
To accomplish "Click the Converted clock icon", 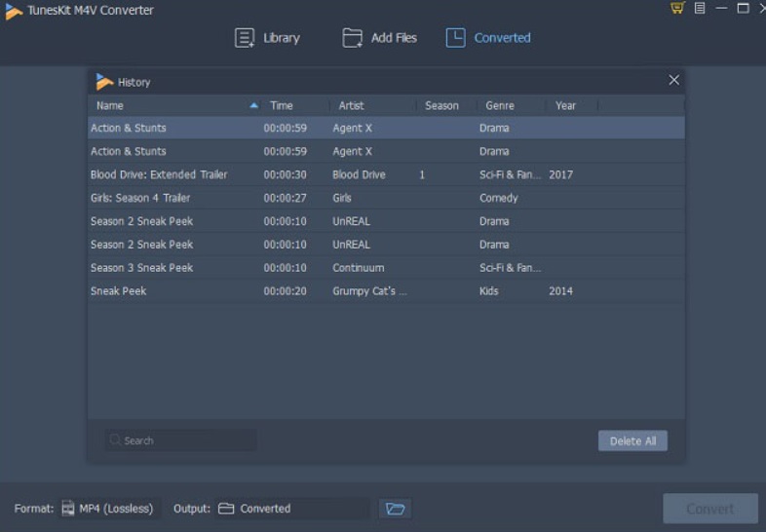I will 455,38.
